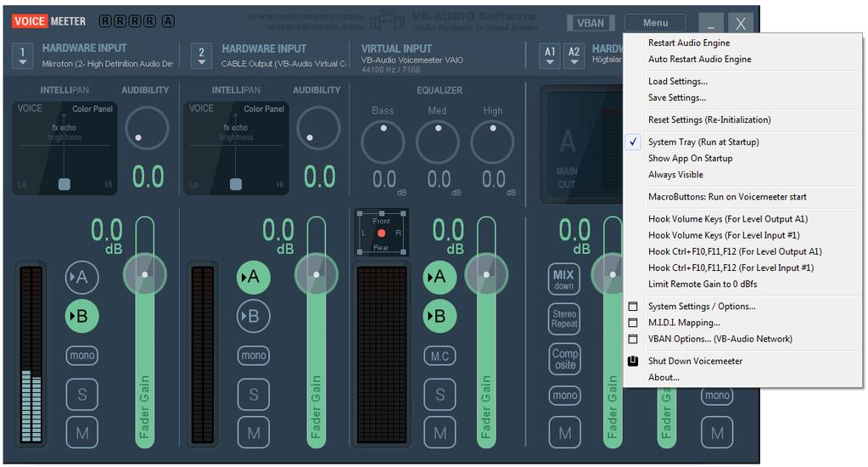Click the Bass equalizer knob
The width and height of the screenshot is (868, 467).
coord(383,143)
